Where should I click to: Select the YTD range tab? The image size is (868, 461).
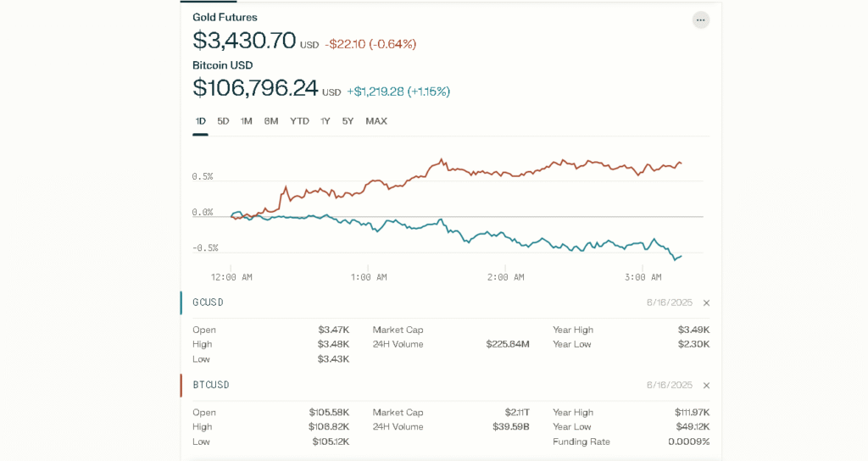tap(299, 121)
